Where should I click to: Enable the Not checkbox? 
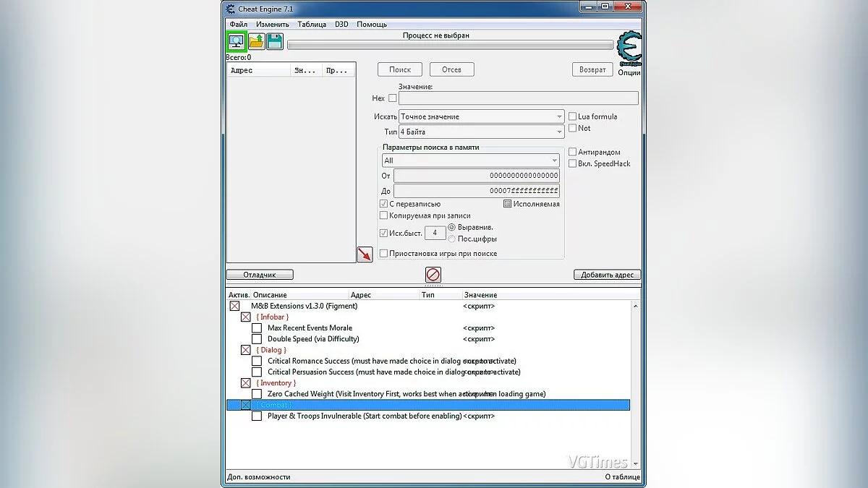573,128
